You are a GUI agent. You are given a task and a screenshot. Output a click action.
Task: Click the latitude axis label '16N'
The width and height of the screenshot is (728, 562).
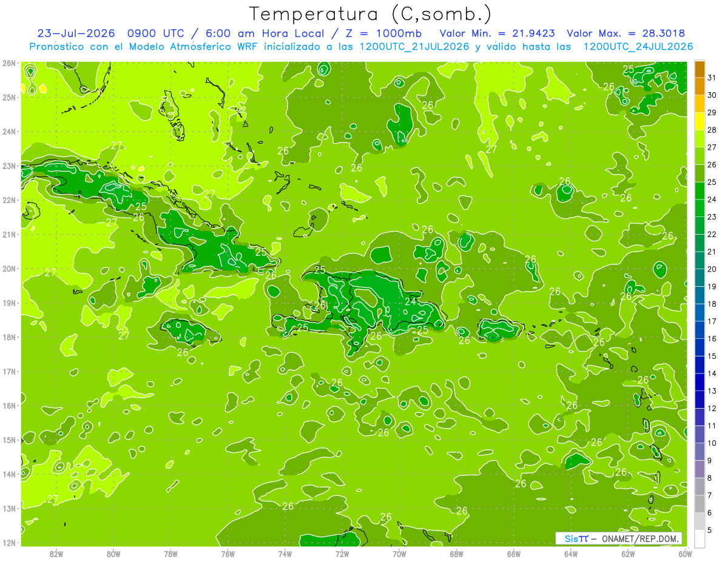click(x=9, y=406)
